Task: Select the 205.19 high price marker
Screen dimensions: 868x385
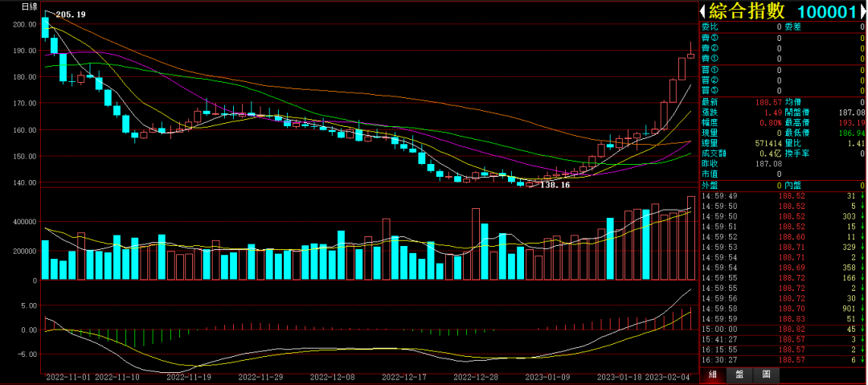Action: 71,15
